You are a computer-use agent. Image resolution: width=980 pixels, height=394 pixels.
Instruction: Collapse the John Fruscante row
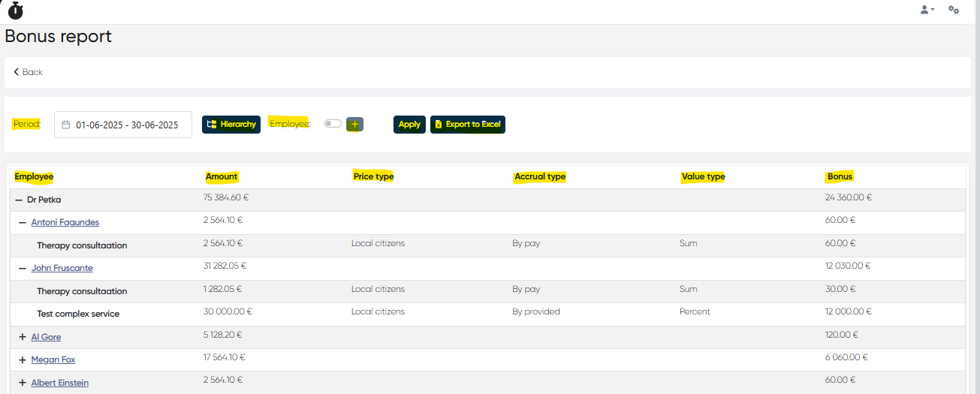[23, 268]
